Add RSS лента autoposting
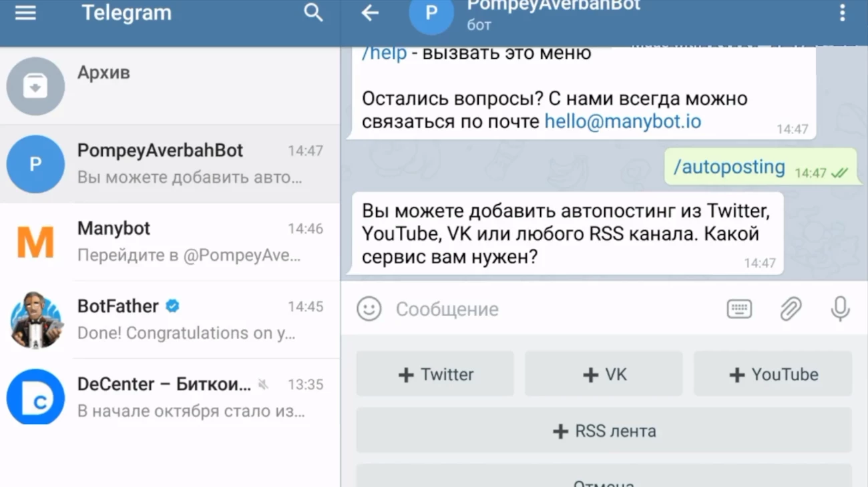Viewport: 868px width, 487px height. (604, 430)
